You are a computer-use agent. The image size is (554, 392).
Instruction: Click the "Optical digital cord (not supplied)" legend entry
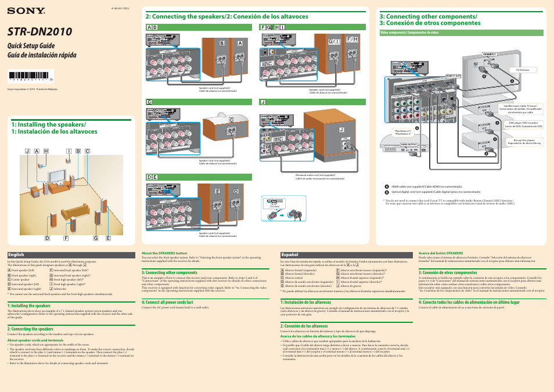433,192
